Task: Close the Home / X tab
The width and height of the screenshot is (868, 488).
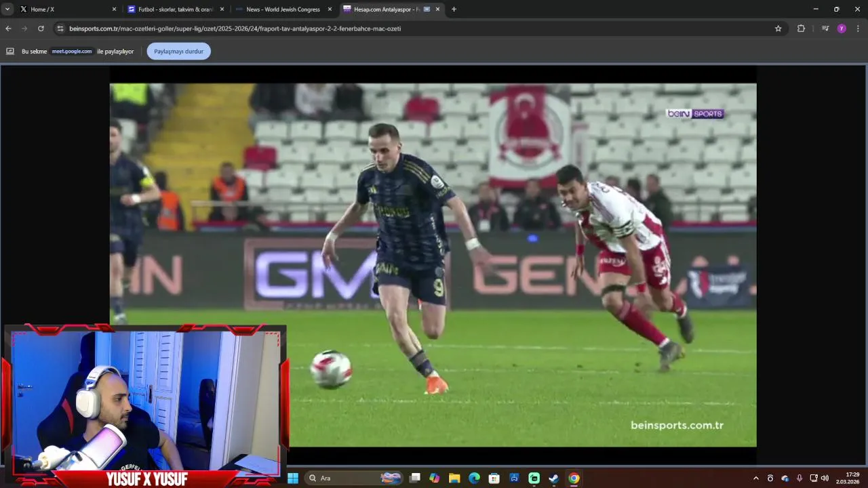Action: coord(114,9)
